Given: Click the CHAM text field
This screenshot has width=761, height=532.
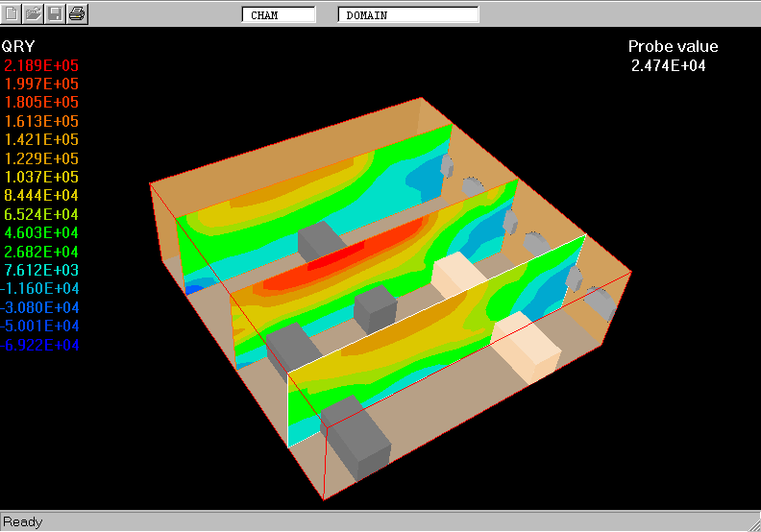Looking at the screenshot, I should 278,15.
